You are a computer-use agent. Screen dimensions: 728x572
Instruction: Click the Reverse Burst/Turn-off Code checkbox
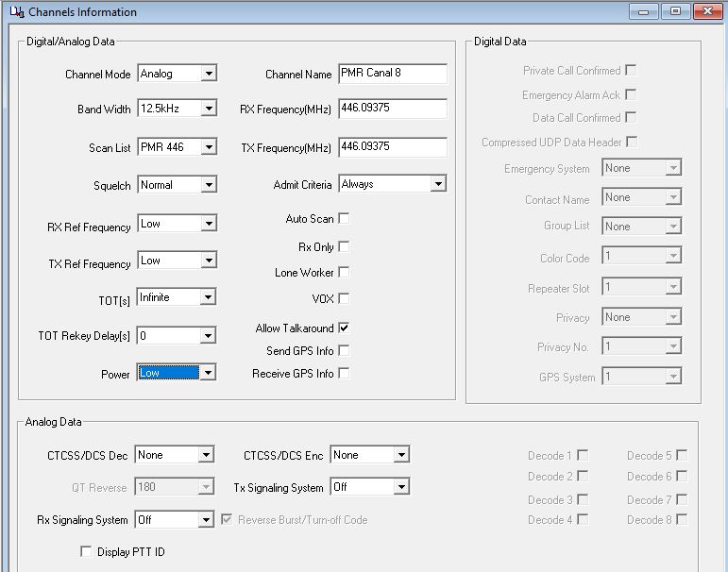(227, 519)
